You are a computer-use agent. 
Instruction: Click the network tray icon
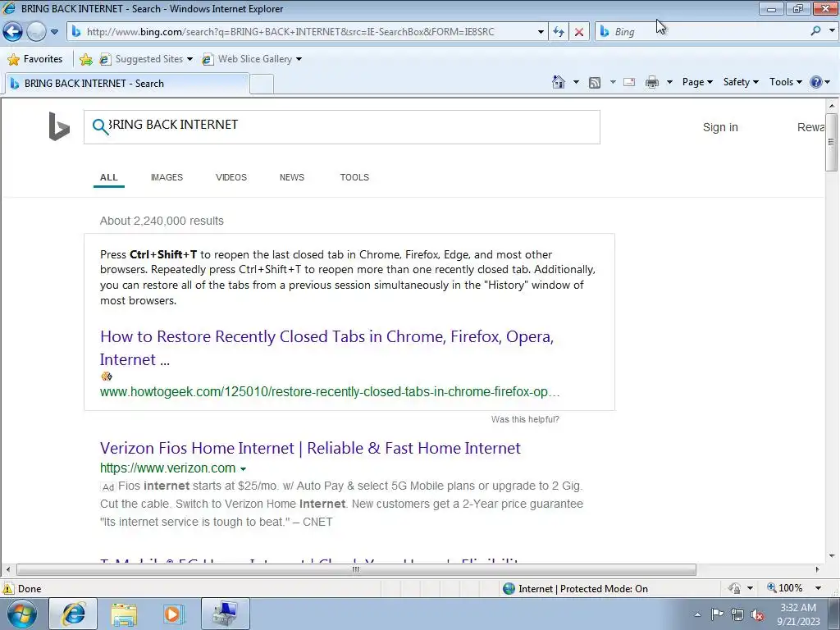pyautogui.click(x=737, y=614)
